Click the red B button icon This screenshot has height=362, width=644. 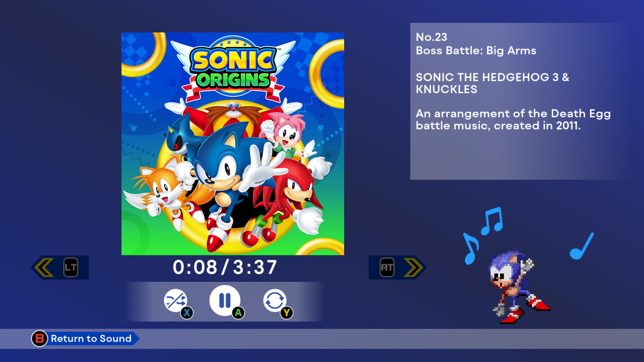[40, 339]
